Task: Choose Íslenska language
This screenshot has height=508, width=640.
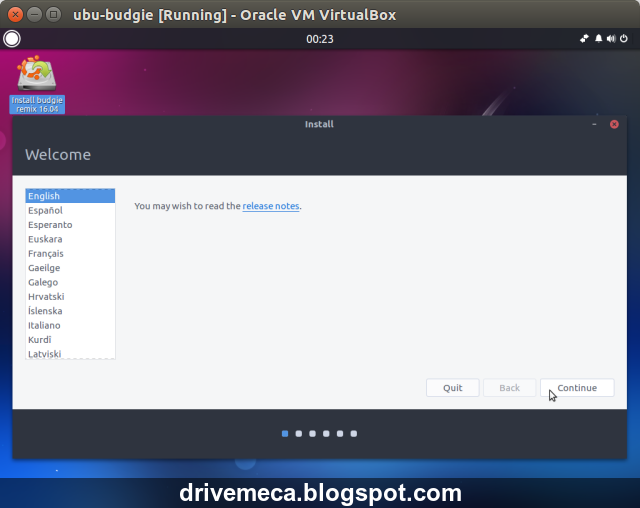Action: coord(70,311)
